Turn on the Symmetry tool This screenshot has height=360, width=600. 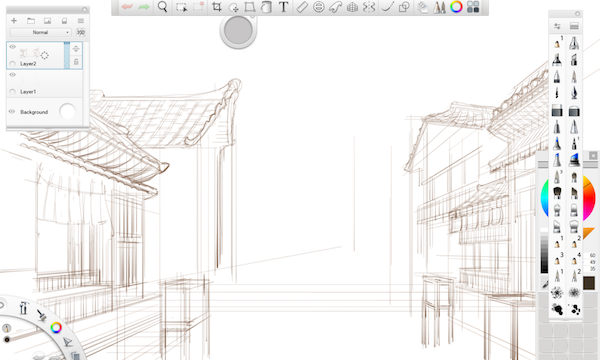[x=369, y=7]
